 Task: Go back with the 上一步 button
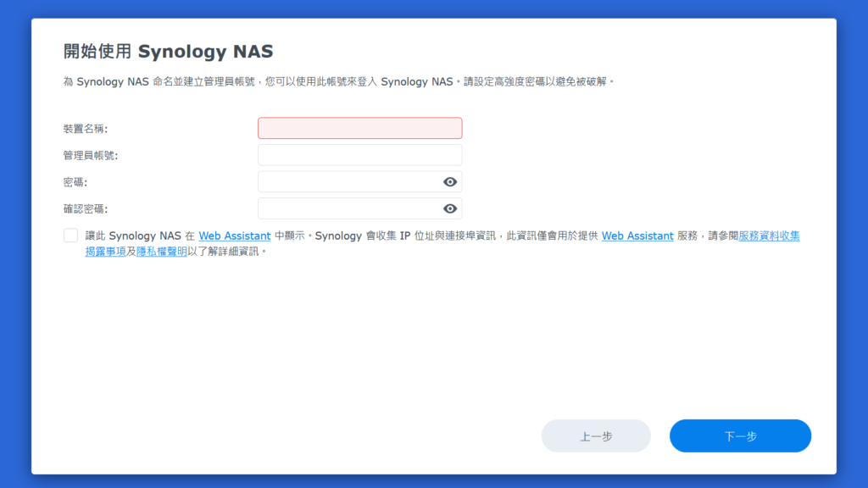point(596,436)
